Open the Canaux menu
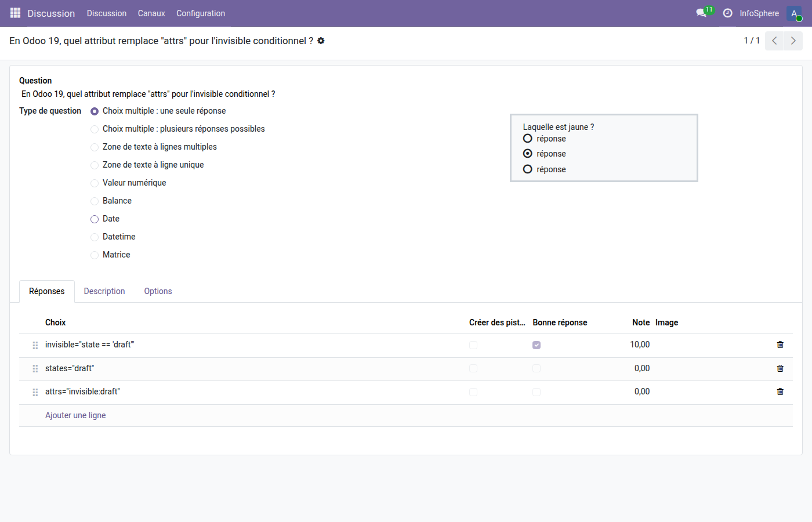This screenshot has width=812, height=522. 151,13
